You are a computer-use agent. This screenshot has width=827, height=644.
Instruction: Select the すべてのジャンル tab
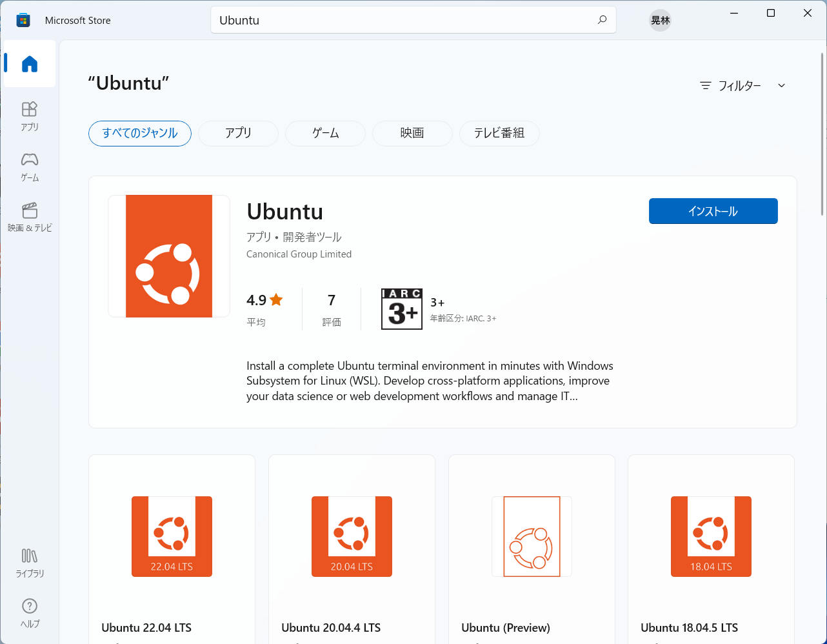[140, 134]
